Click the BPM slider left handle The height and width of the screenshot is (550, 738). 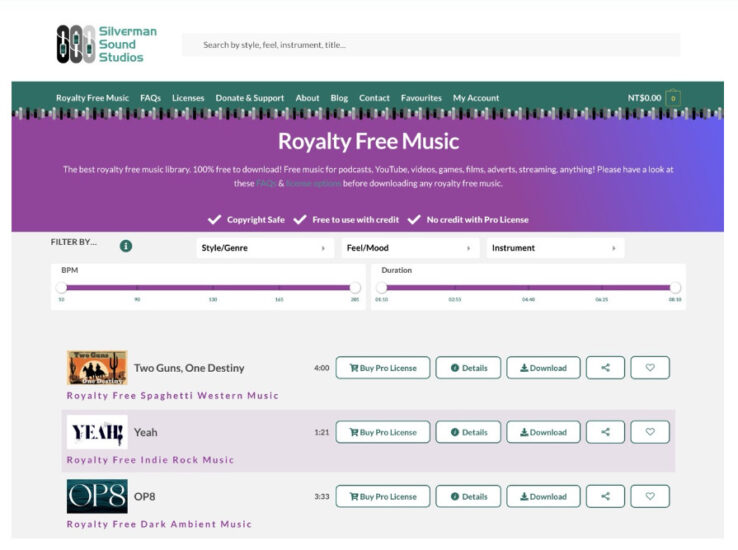(61, 288)
